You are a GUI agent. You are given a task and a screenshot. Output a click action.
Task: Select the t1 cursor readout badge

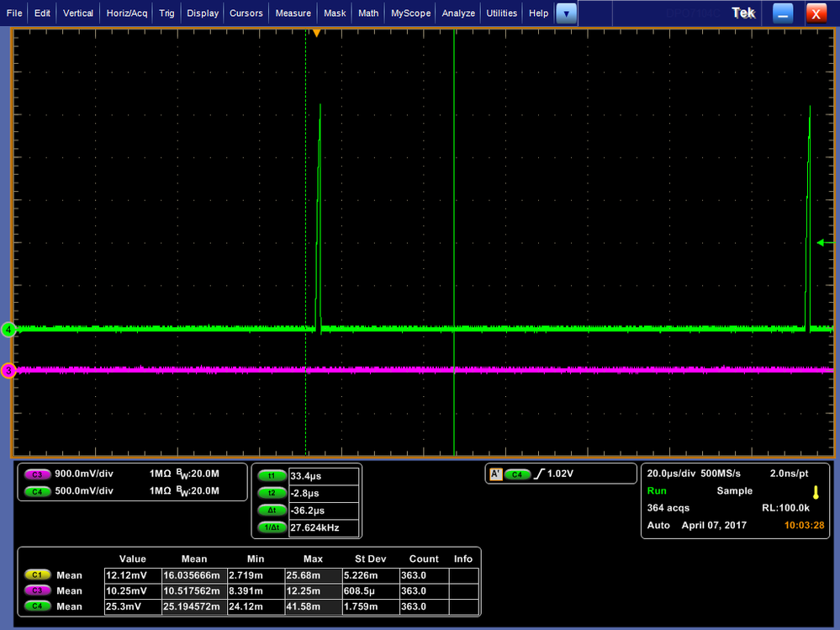[x=272, y=476]
